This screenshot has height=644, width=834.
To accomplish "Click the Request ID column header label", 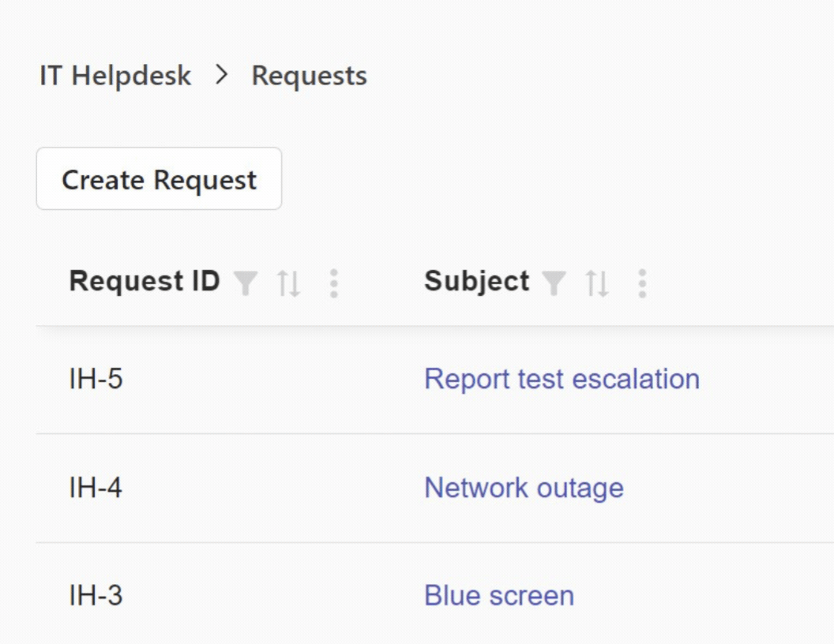I will pyautogui.click(x=145, y=281).
